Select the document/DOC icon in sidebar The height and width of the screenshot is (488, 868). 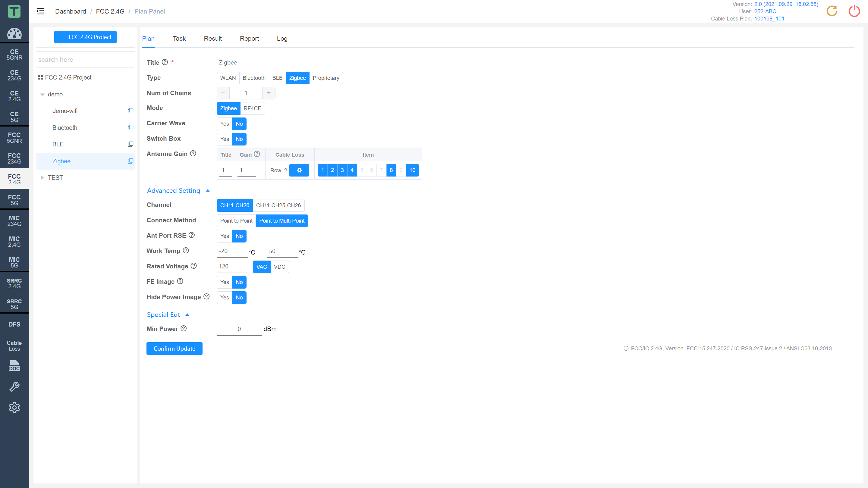coord(14,366)
